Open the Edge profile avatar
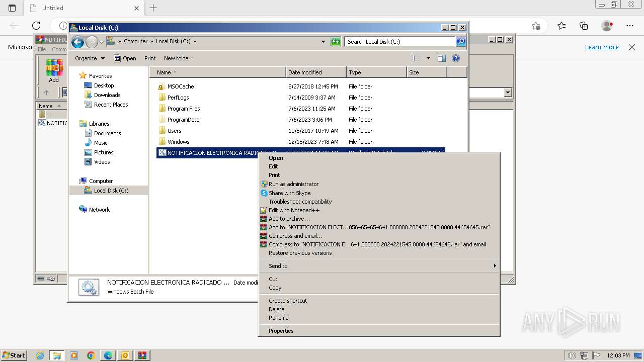The image size is (644, 362). pyautogui.click(x=607, y=26)
